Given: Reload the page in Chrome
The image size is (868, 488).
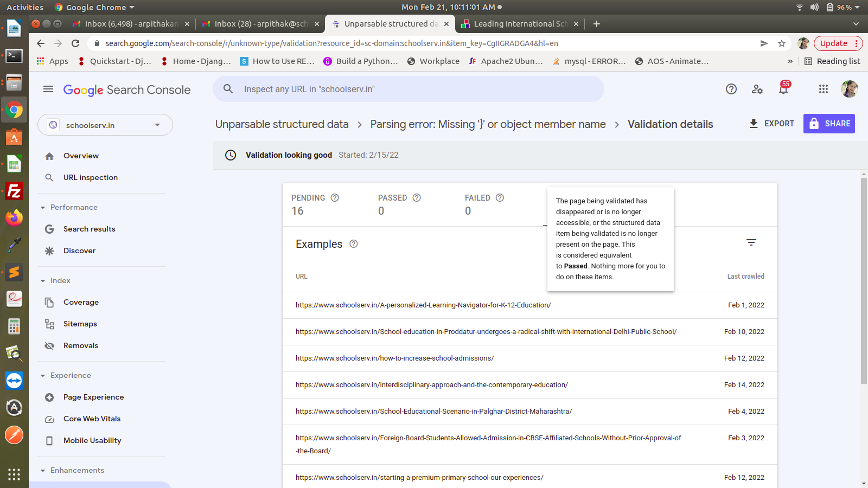Looking at the screenshot, I should (x=75, y=43).
